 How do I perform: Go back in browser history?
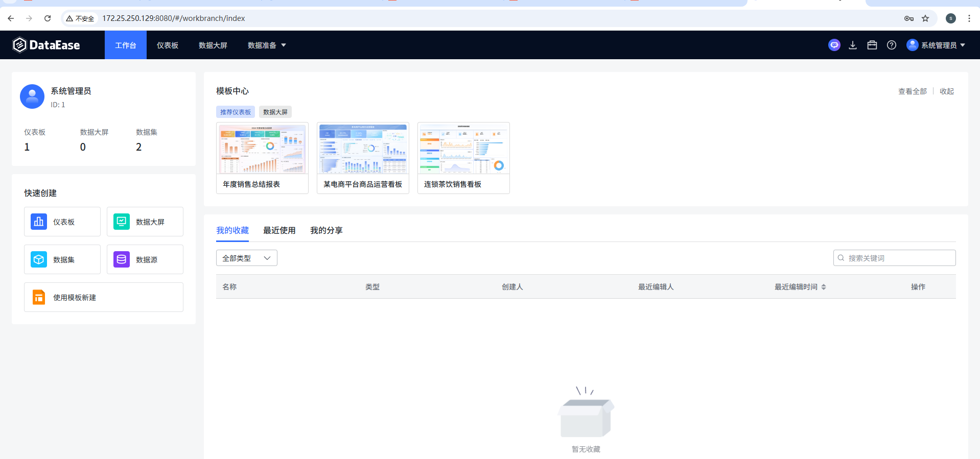coord(11,18)
